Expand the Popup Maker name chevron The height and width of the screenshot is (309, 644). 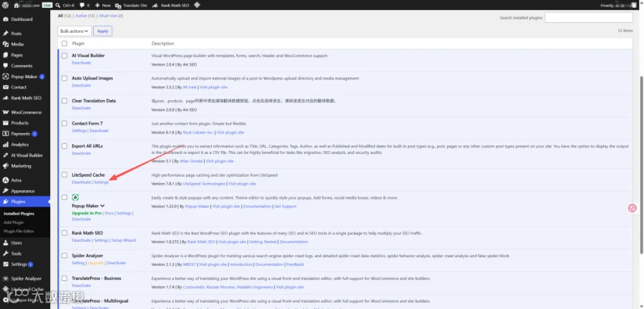[102, 206]
